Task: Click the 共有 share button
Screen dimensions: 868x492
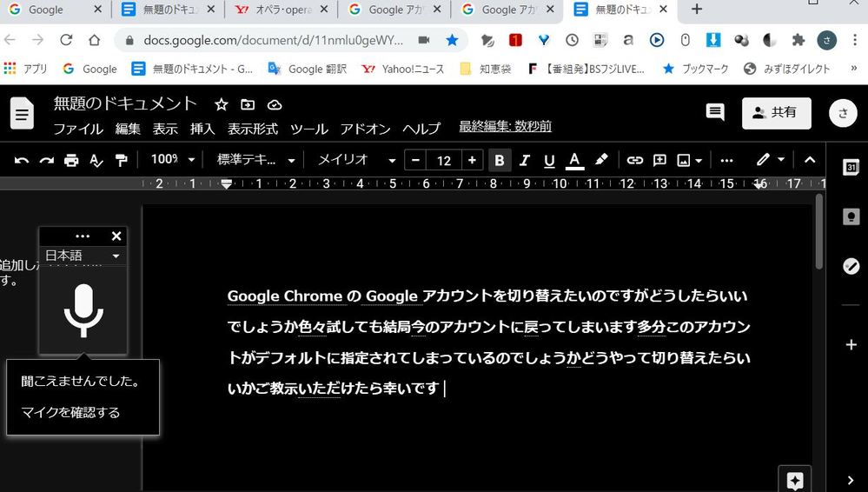Action: pos(776,113)
